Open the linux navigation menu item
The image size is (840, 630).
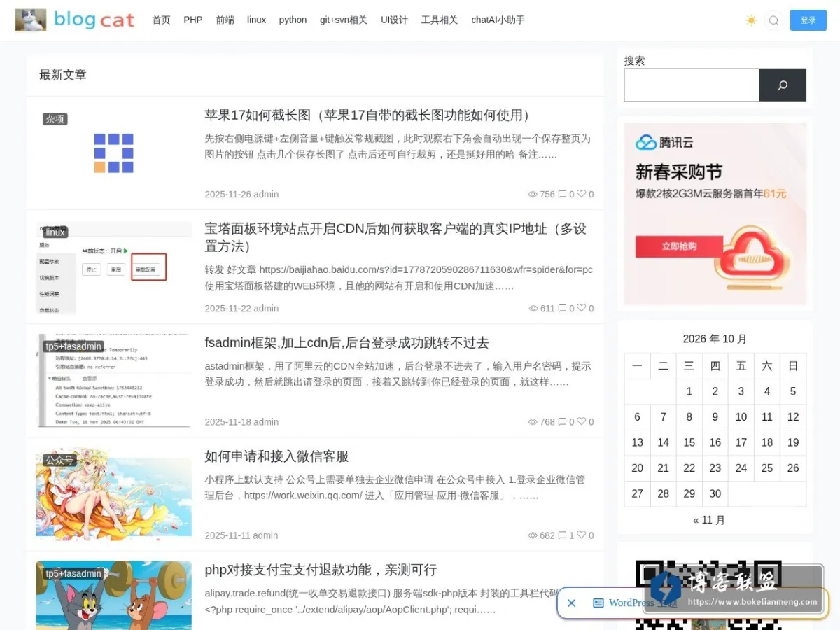click(x=257, y=20)
